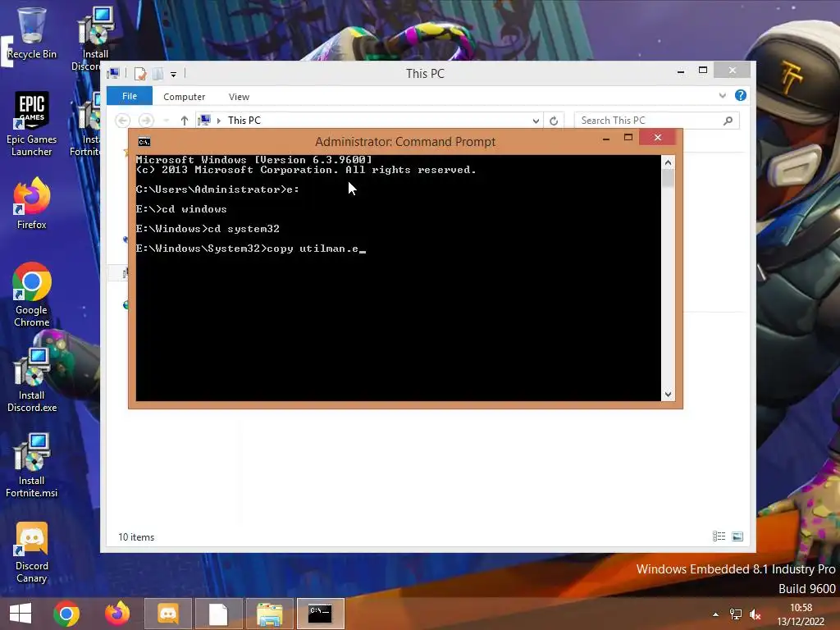Select the Install Fortnite.msi desktop icon

[x=32, y=466]
